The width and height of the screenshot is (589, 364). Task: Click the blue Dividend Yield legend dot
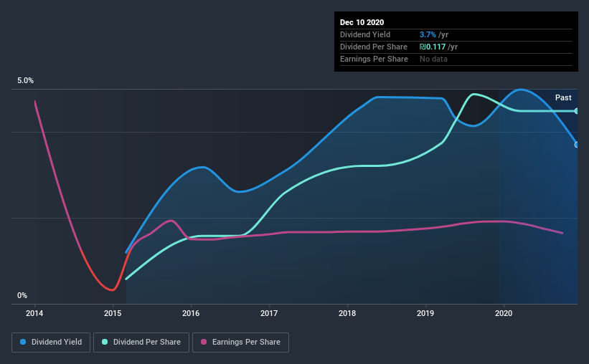coord(23,342)
